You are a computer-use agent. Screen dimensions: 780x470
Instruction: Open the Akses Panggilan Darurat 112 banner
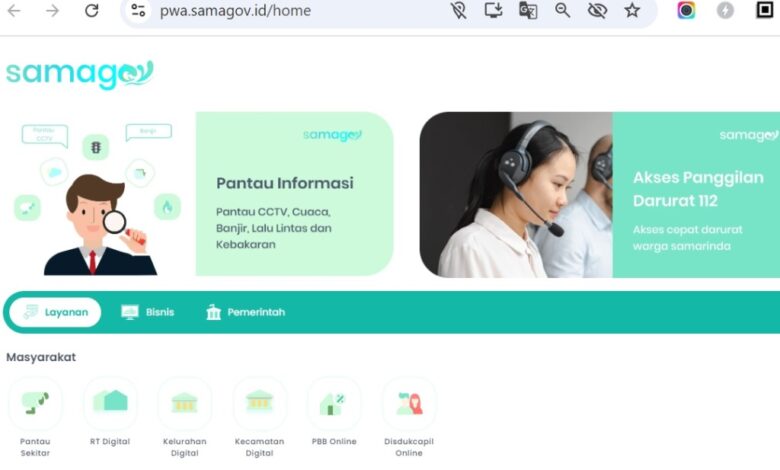point(599,194)
